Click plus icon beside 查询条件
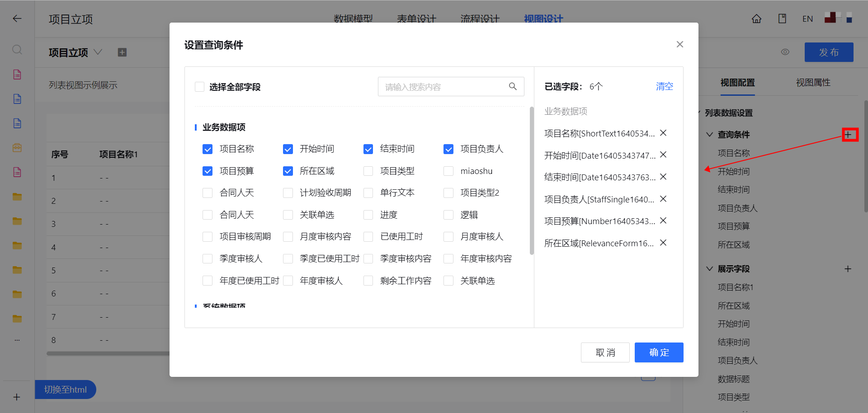Viewport: 868px width, 413px height. [848, 135]
